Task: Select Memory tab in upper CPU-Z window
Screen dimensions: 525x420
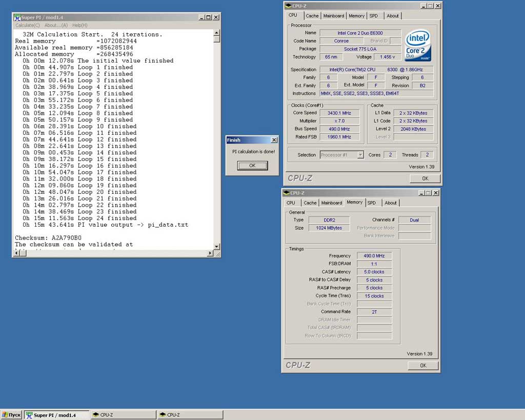Action: (356, 16)
